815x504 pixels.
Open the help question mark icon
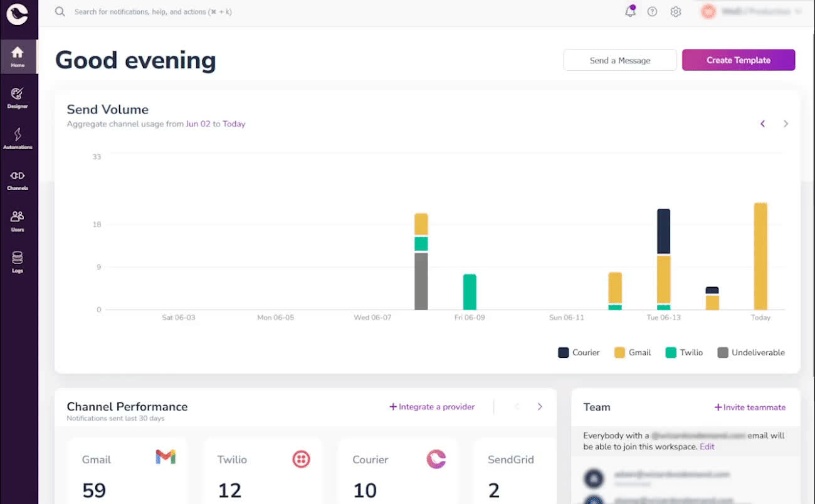tap(652, 11)
